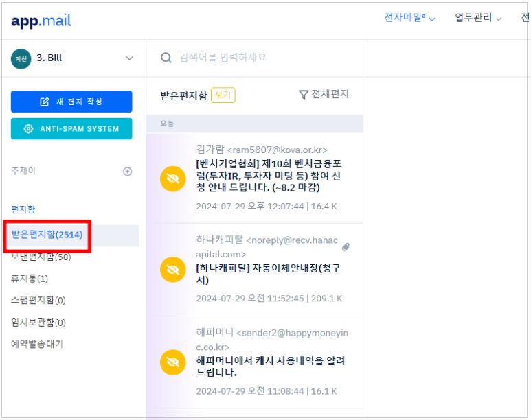
Task: Open 스팸편지함(0) folder
Action: pyautogui.click(x=38, y=300)
